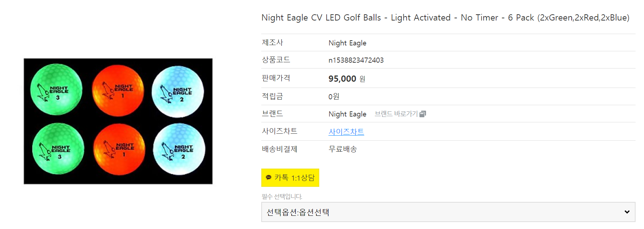Image resolution: width=644 pixels, height=229 pixels.
Task: Click the upper red ball numbered 1
Action: pos(118,91)
